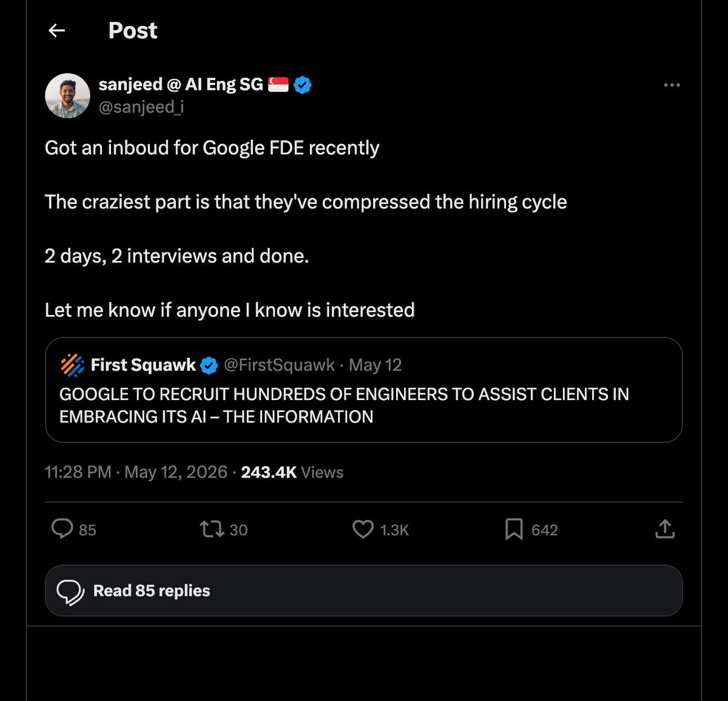The height and width of the screenshot is (701, 728).
Task: Click the reply speech bubble icon
Action: click(x=62, y=529)
